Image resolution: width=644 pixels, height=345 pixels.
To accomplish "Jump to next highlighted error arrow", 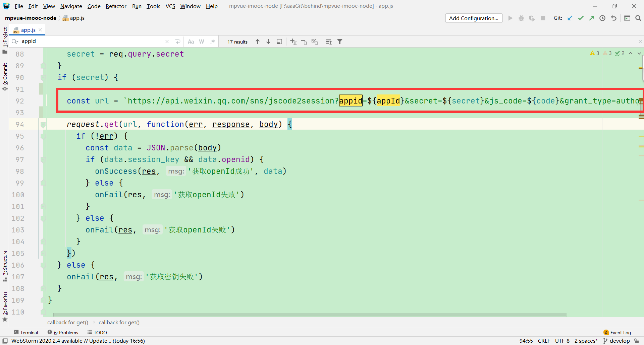I will coord(639,53).
